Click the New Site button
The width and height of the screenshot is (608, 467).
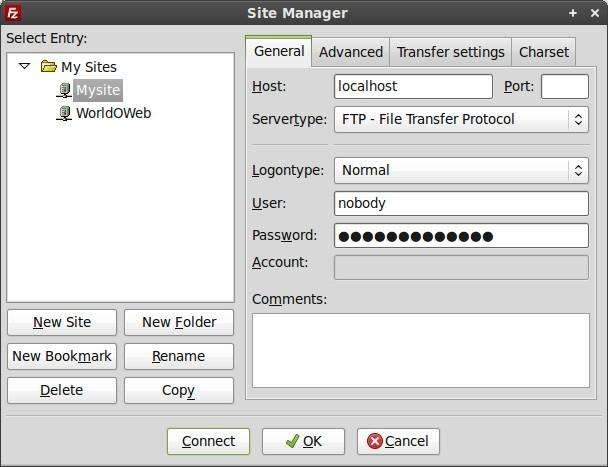(62, 322)
